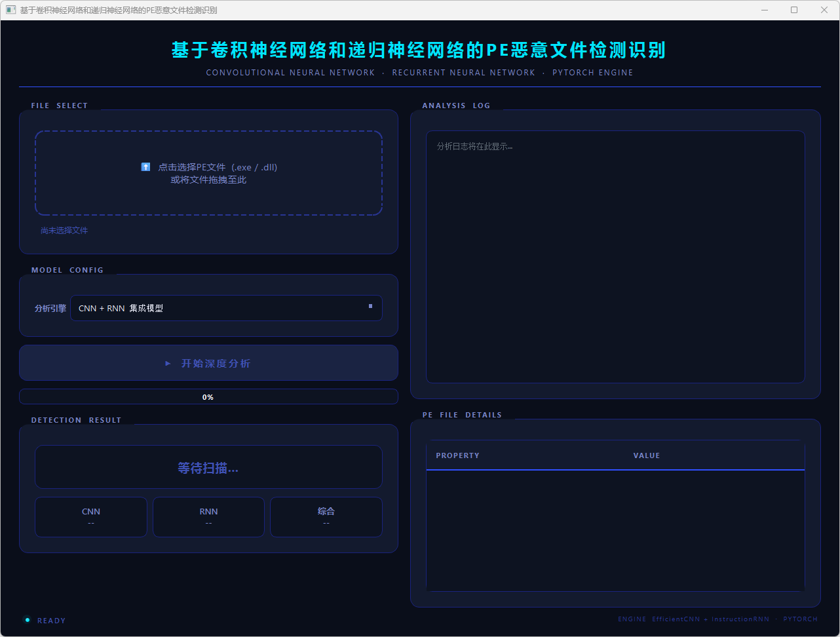Viewport: 840px width, 637px height.
Task: Click the READY status indicator dot
Action: (x=28, y=620)
